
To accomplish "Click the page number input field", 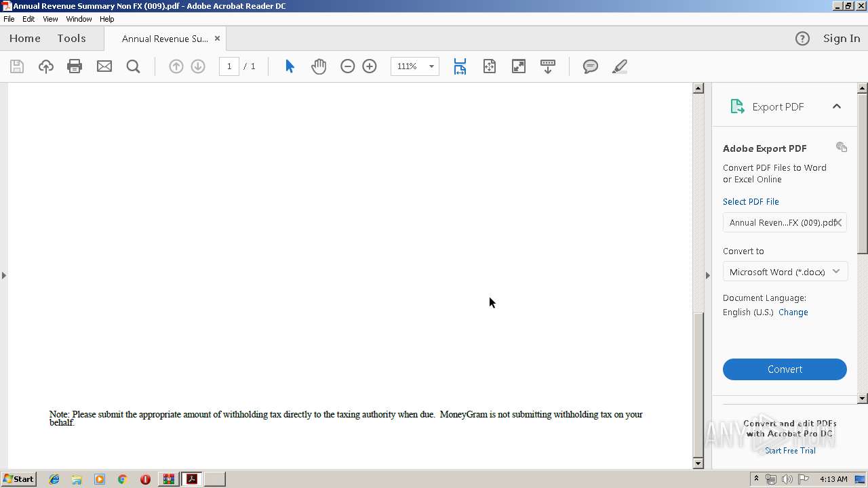I will click(x=229, y=66).
